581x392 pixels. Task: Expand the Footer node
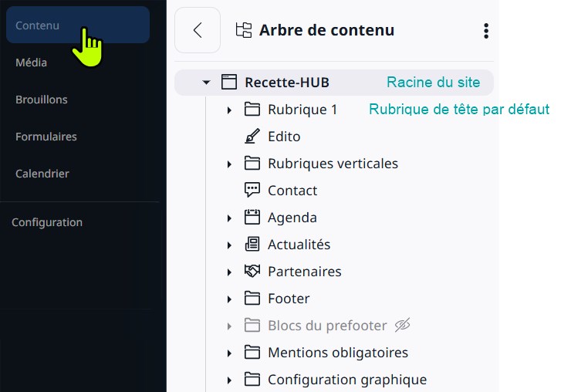pos(229,299)
